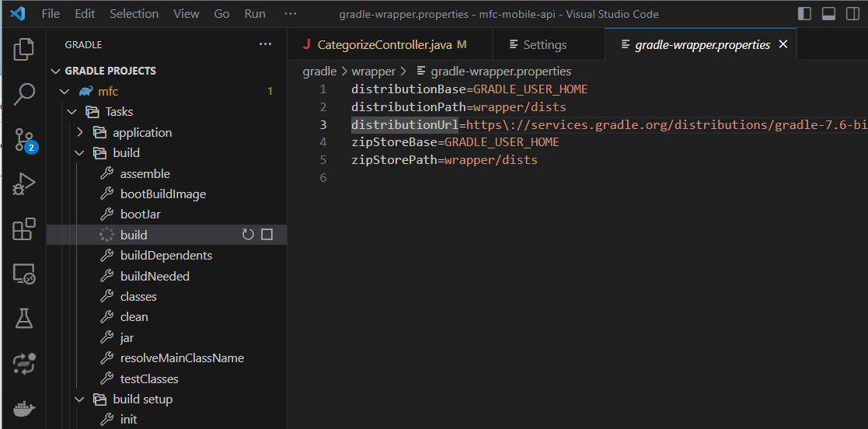This screenshot has width=868, height=429.
Task: Click distributionPath key on line 2
Action: coord(409,106)
